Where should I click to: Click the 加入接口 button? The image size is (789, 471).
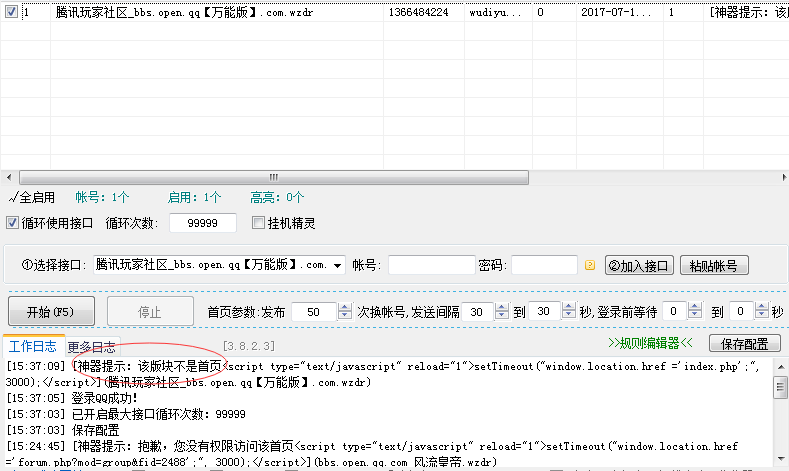(x=639, y=266)
